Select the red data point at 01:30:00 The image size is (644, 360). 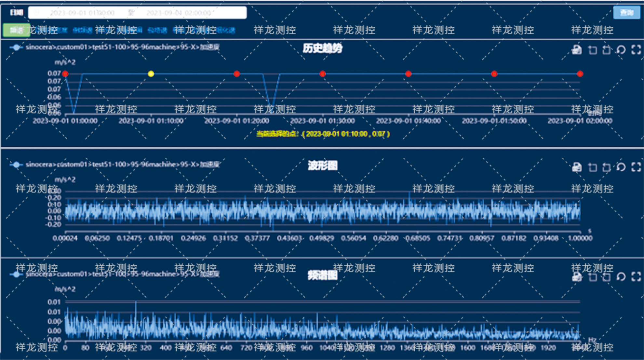pos(322,74)
